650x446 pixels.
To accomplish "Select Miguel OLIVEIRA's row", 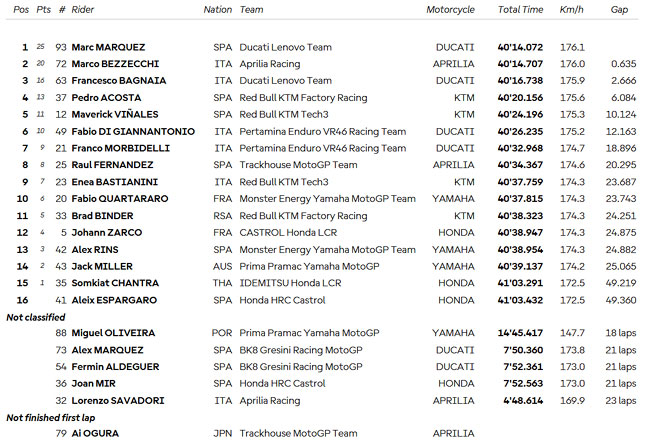I will point(322,333).
